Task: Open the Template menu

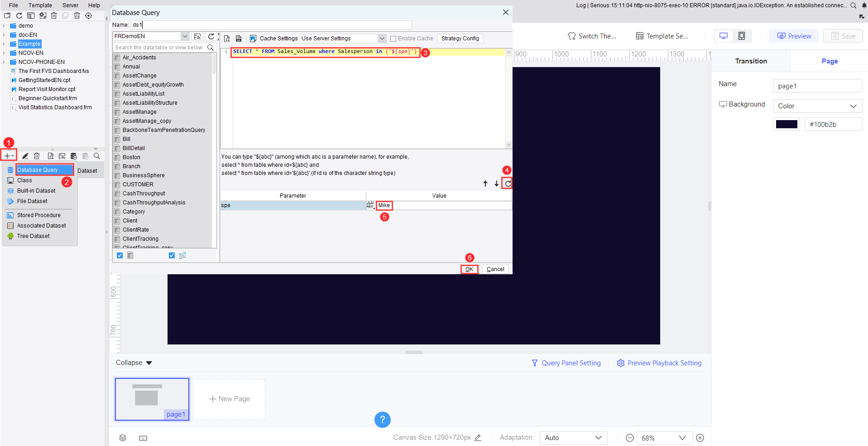Action: [40, 5]
